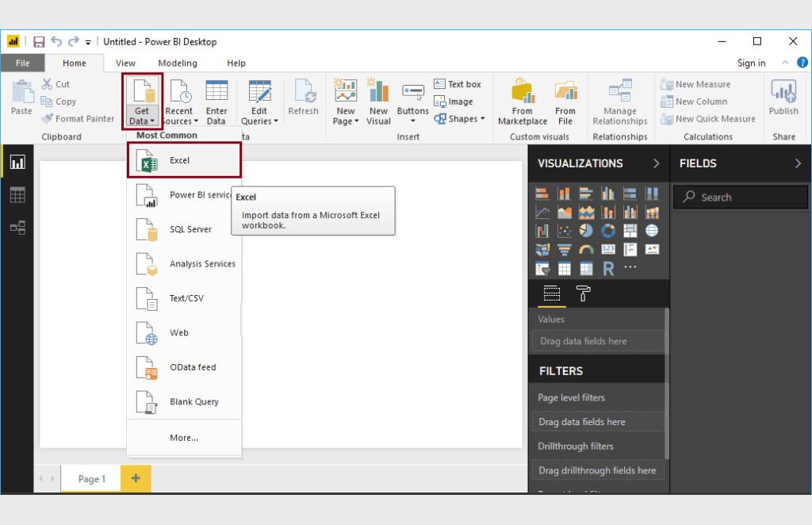Open the Edit Queries dropdown
The width and height of the screenshot is (812, 525).
(x=259, y=102)
